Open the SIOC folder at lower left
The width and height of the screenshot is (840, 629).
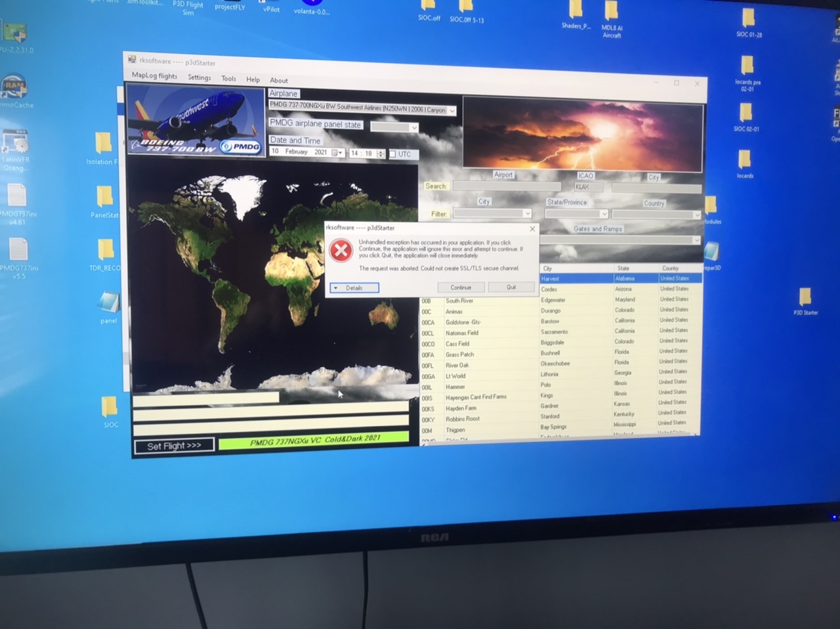point(110,412)
